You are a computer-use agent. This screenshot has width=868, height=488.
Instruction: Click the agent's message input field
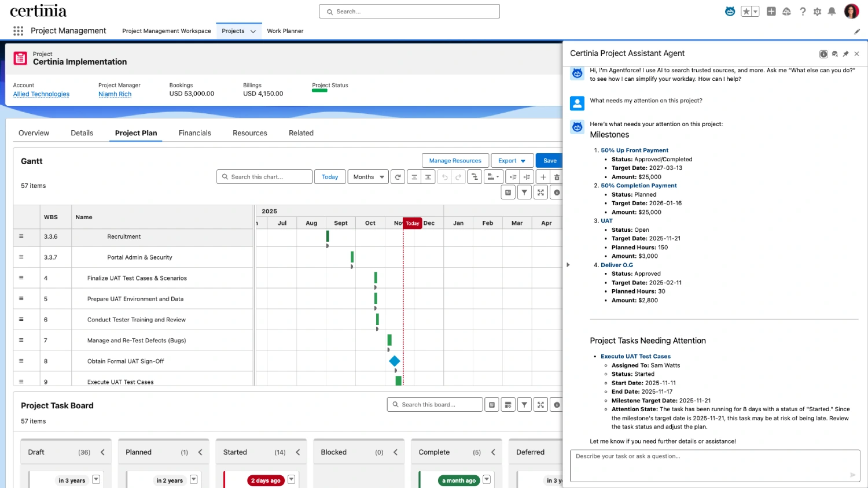point(712,465)
